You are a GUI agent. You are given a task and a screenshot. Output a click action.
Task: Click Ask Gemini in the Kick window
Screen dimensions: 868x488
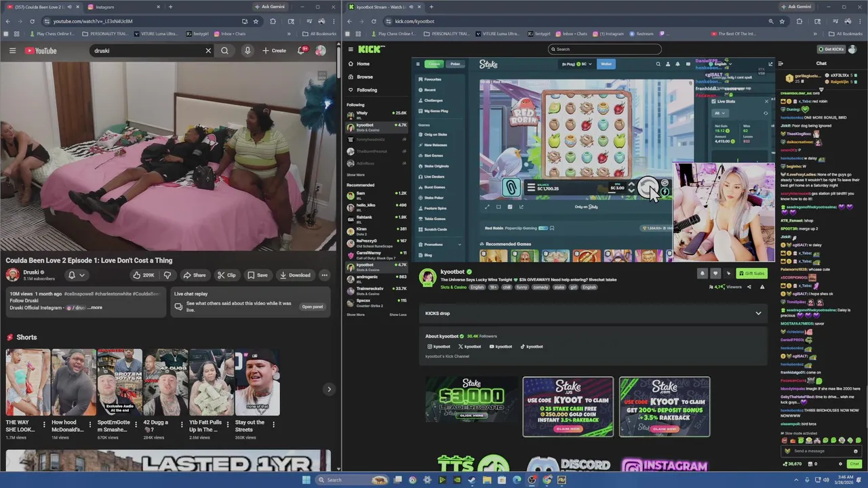coord(795,7)
